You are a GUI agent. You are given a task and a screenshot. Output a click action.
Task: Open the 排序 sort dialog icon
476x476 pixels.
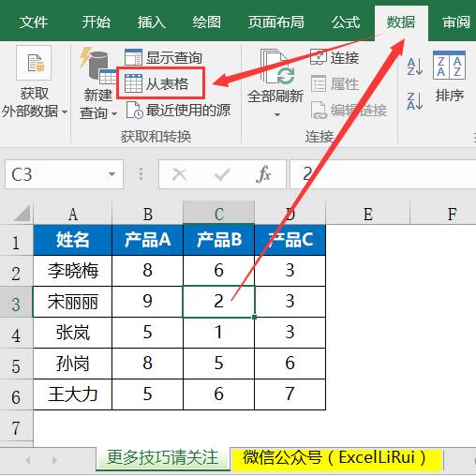(x=449, y=65)
